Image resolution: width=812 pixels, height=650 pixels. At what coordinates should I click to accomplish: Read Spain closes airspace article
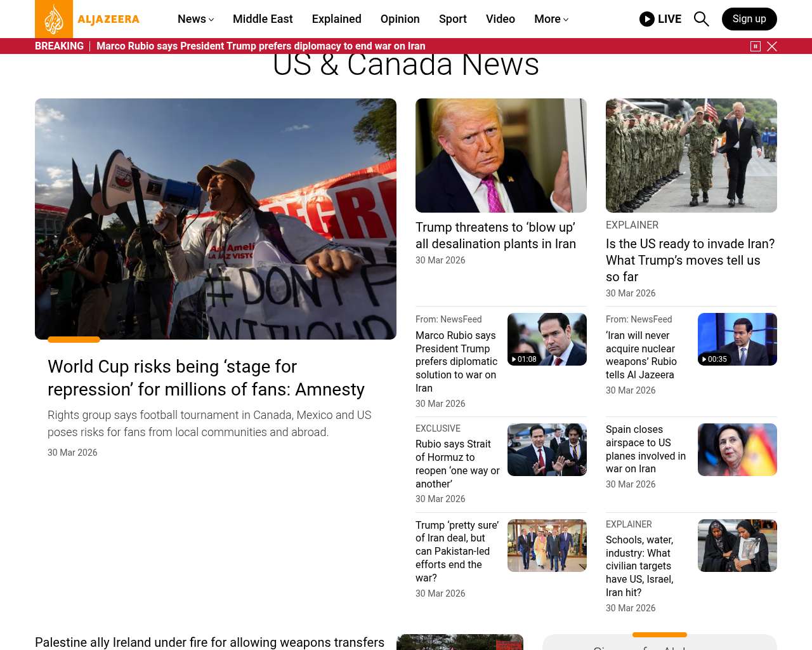coord(646,449)
